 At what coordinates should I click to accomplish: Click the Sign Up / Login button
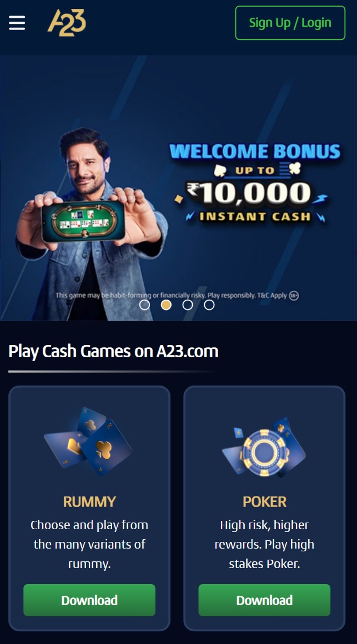coord(290,23)
